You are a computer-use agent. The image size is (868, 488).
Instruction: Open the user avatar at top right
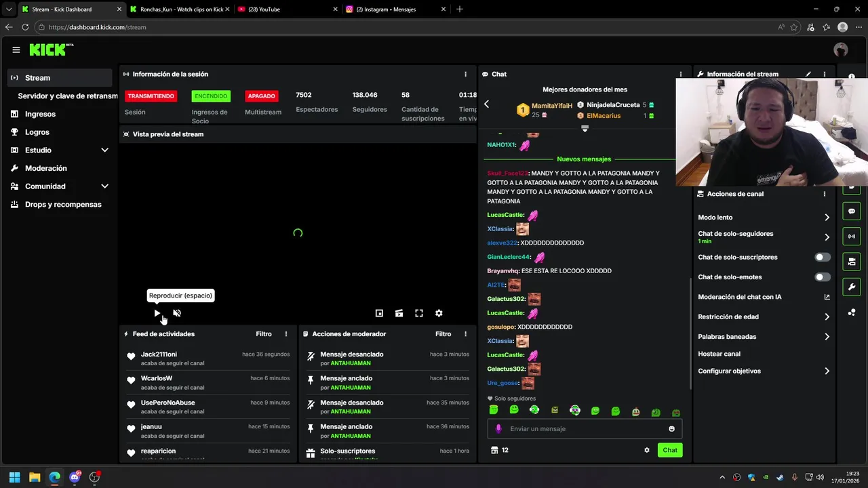(x=841, y=49)
